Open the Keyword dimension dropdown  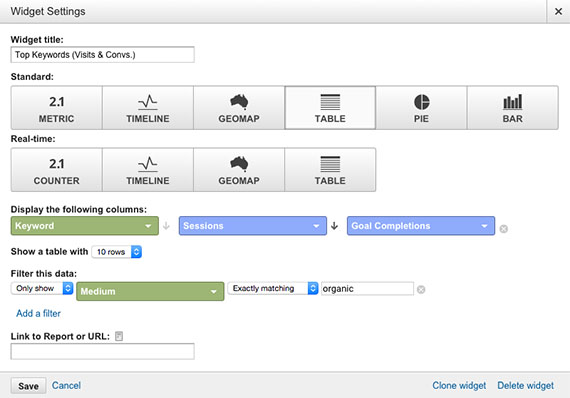[x=85, y=226]
